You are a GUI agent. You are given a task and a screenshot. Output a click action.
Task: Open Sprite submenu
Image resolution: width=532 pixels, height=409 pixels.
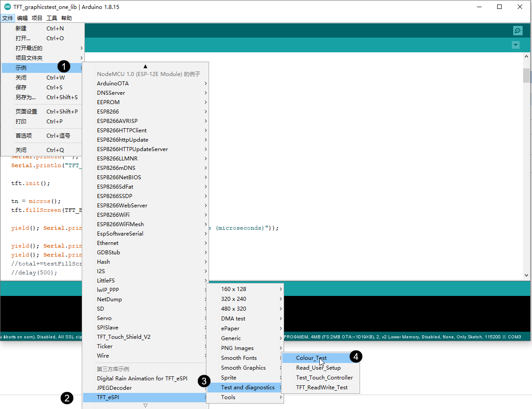(245, 378)
